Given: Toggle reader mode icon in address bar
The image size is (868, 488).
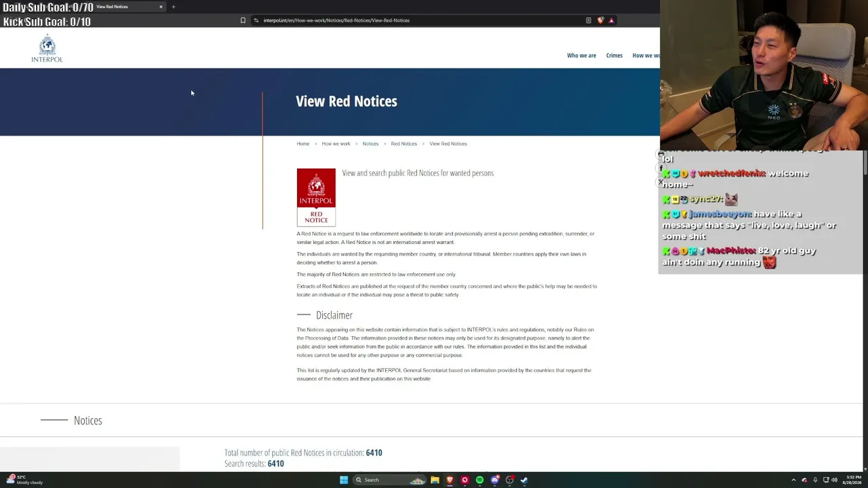Looking at the screenshot, I should (589, 20).
